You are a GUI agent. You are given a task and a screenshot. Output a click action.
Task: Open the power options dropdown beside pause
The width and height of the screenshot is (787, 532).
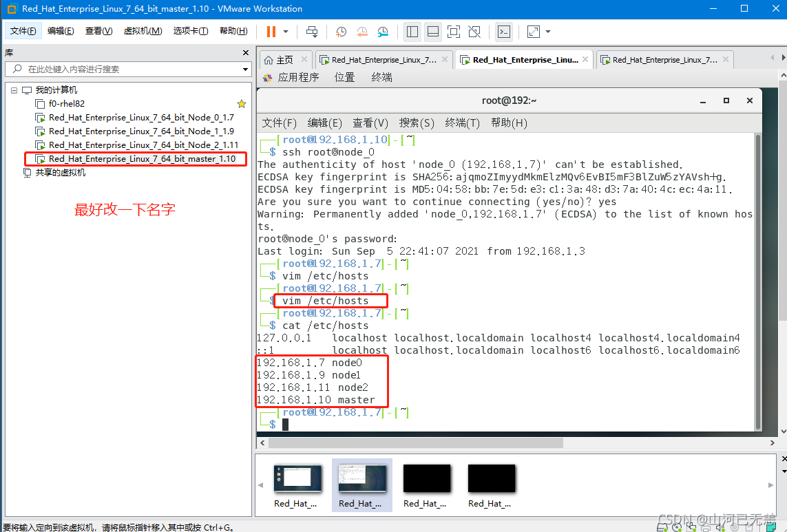[286, 32]
